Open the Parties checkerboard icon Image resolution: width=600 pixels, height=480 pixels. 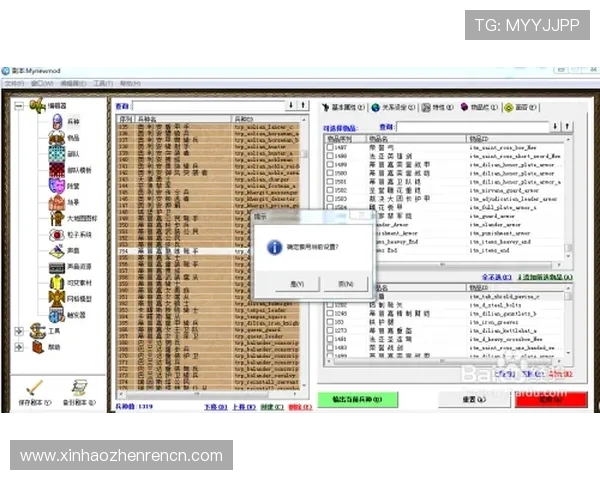[57, 153]
